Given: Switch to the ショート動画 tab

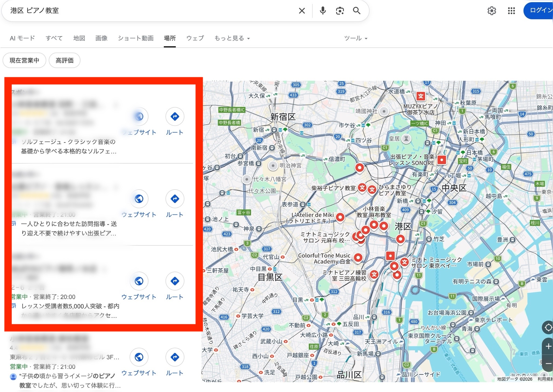Looking at the screenshot, I should (136, 38).
